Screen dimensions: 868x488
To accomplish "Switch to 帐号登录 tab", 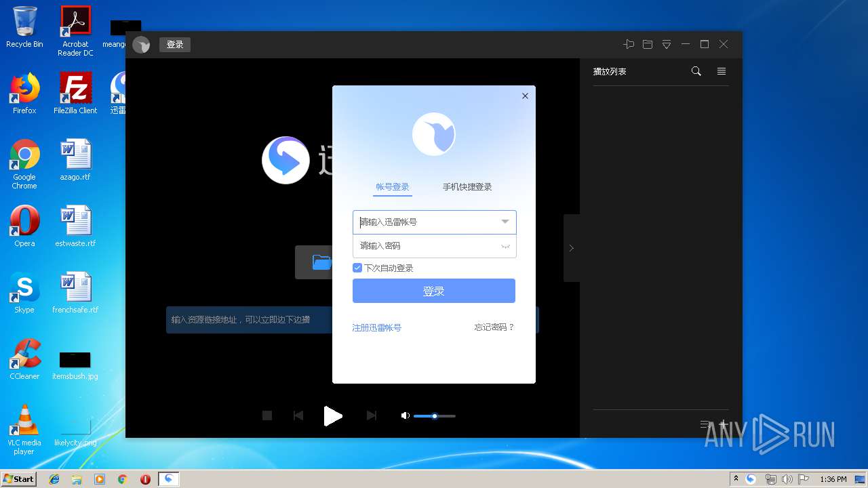I will pos(393,187).
